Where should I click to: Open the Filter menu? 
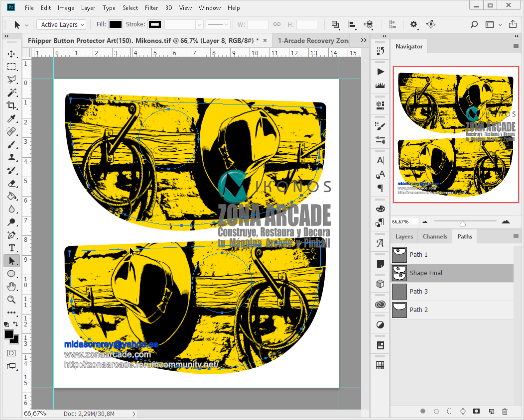[x=151, y=8]
